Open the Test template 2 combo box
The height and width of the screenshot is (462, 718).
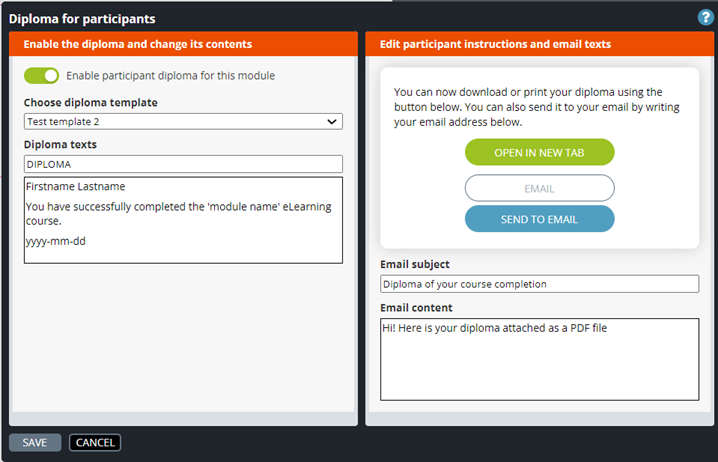(183, 122)
